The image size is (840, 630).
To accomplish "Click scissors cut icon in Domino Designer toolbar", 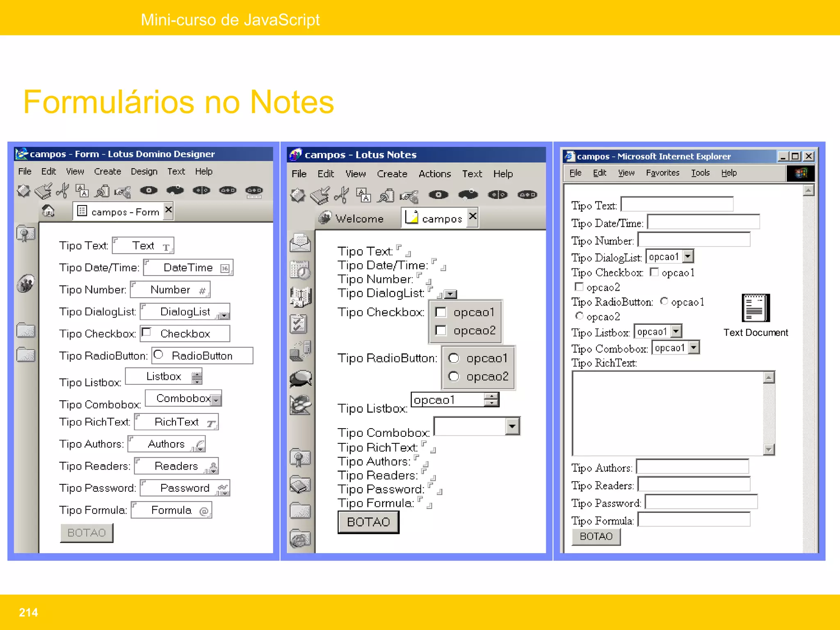I will pyautogui.click(x=62, y=191).
